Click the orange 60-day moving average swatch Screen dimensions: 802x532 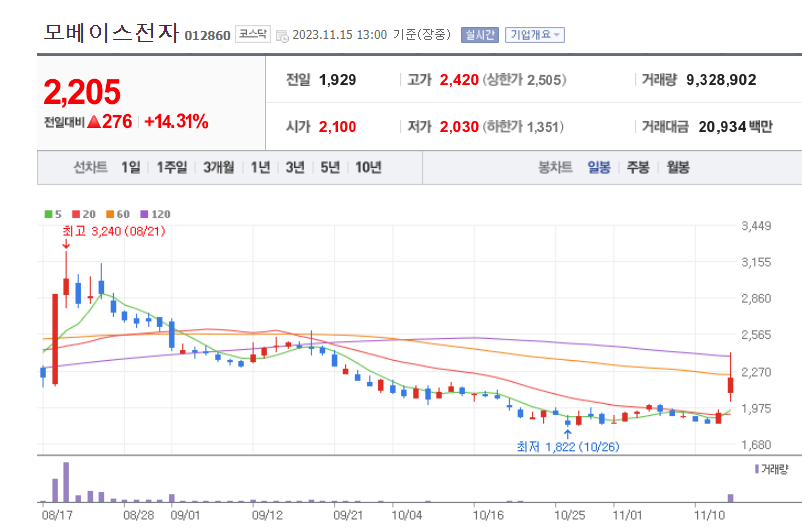[x=110, y=214]
